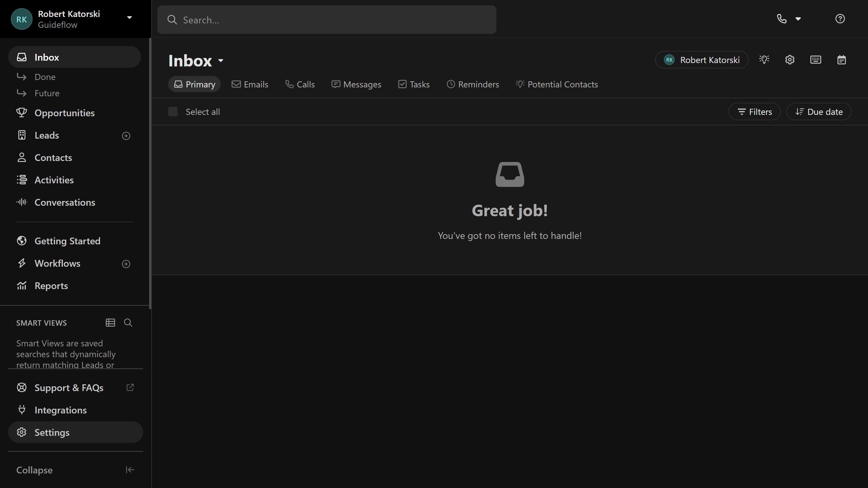The height and width of the screenshot is (488, 868).
Task: Click the collapse arrow icon
Action: (x=130, y=470)
